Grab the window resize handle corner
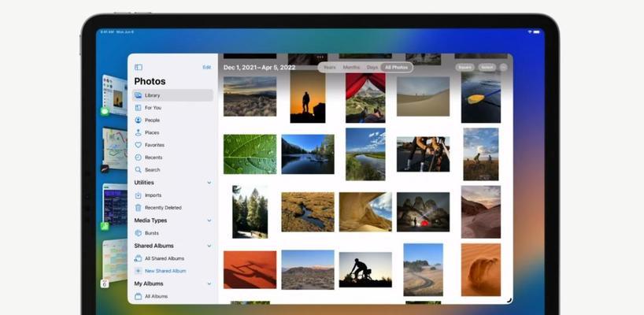644x315 pixels. coord(509,301)
